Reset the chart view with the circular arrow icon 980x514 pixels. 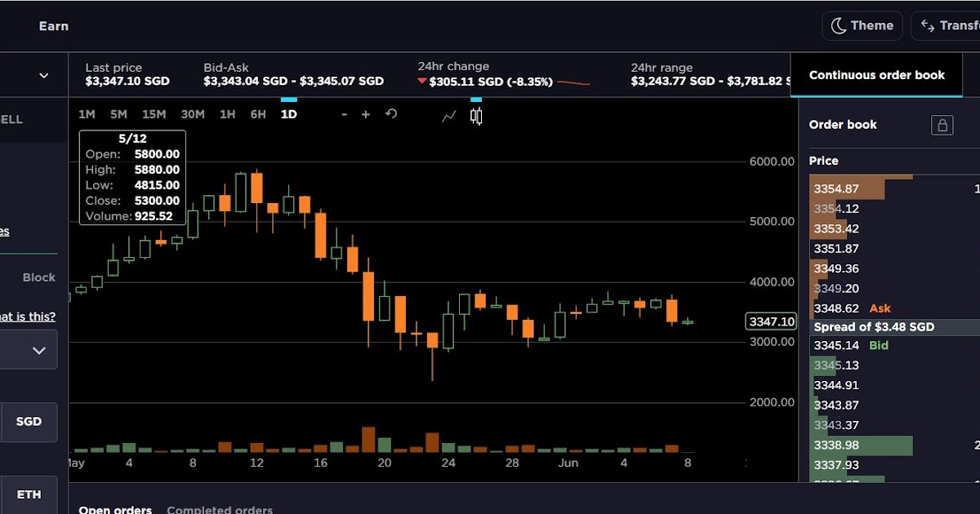pos(390,115)
